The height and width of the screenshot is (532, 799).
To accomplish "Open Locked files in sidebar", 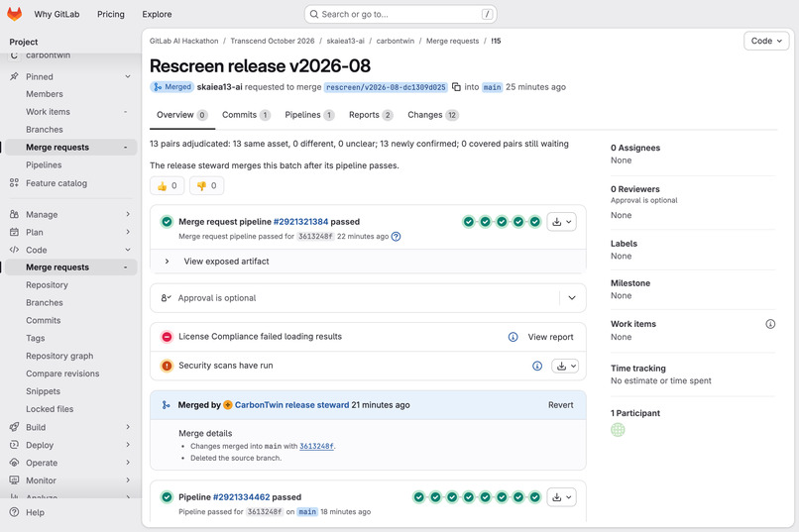I will [x=50, y=409].
